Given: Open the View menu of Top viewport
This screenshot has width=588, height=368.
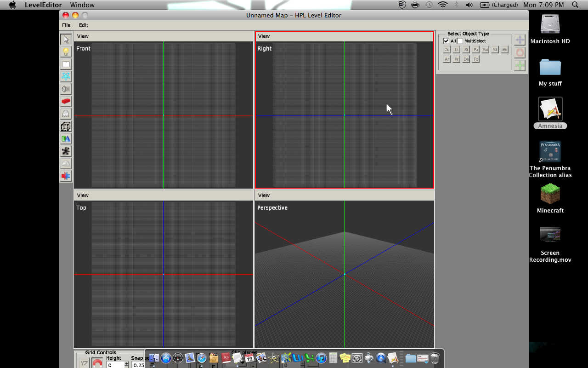Looking at the screenshot, I should click(x=83, y=195).
